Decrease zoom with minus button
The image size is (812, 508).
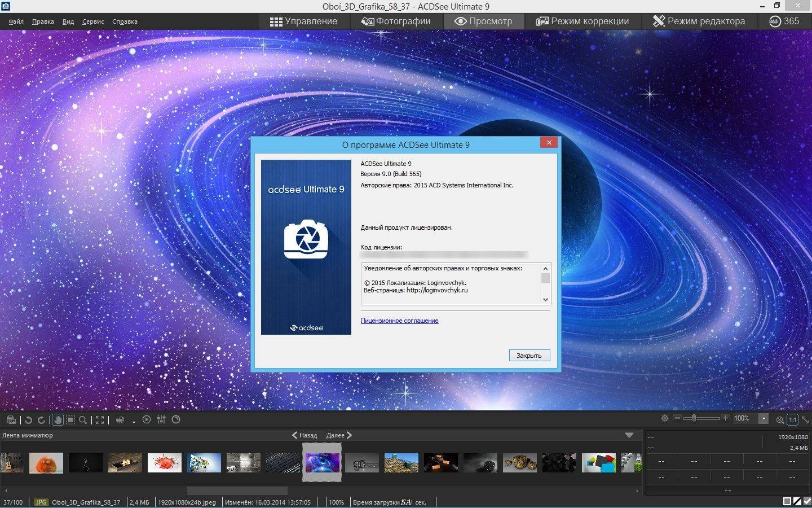(677, 418)
